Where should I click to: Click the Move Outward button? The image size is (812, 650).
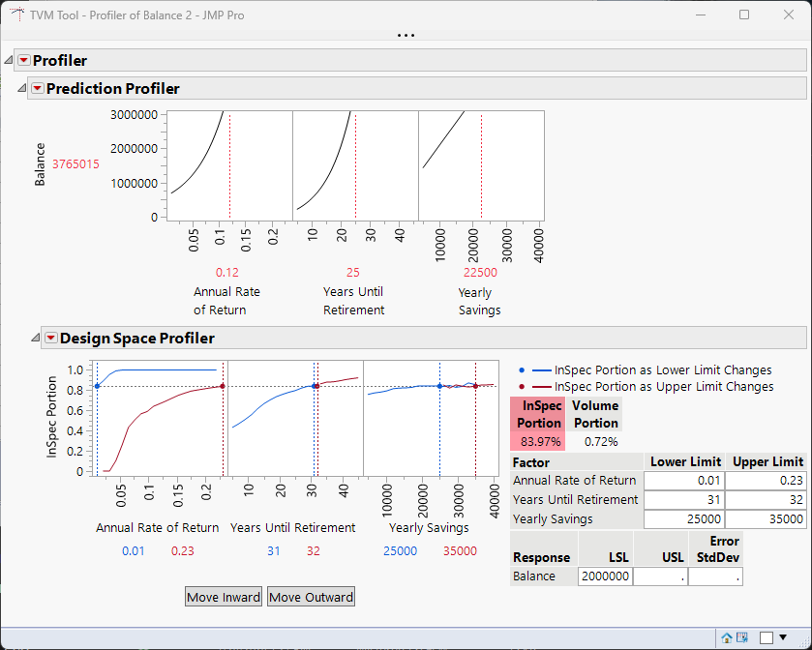tap(311, 597)
